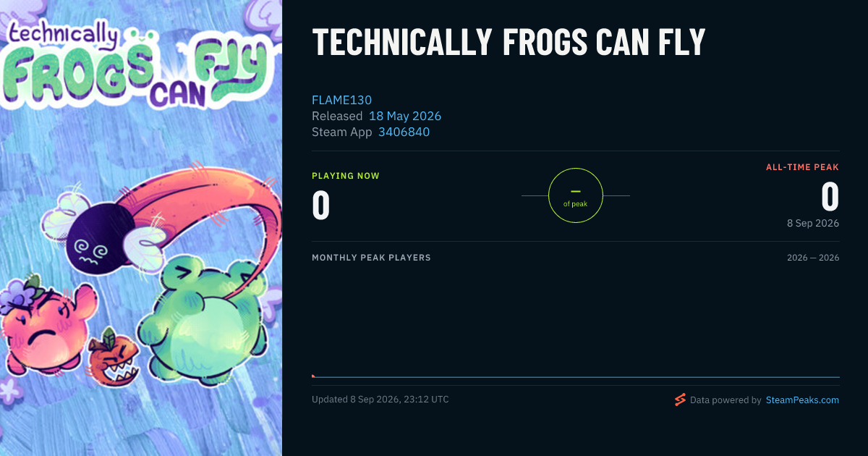
Task: Click the All-Time Peak value
Action: coord(830,197)
